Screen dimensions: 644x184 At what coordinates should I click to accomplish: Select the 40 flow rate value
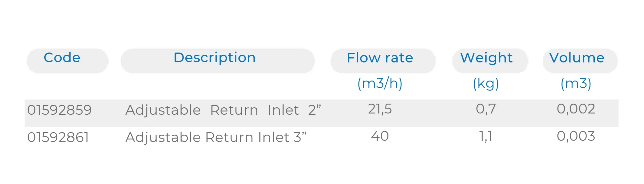tap(380, 136)
